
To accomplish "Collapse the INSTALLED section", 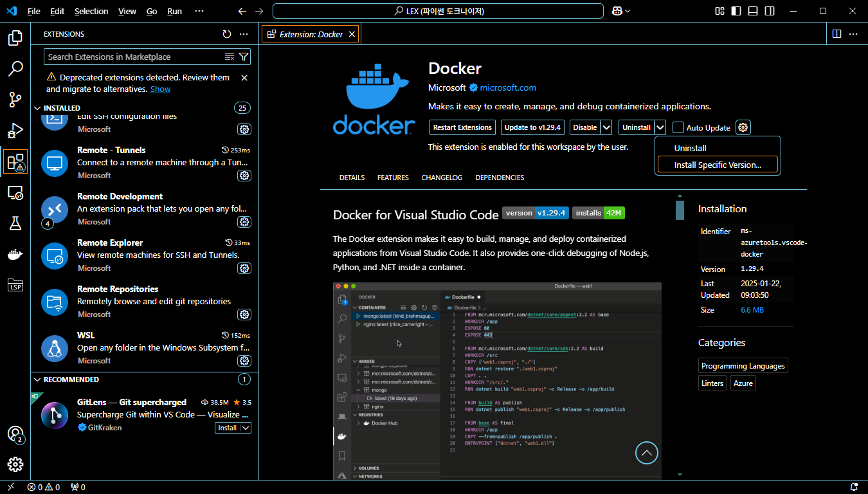I will [x=37, y=108].
